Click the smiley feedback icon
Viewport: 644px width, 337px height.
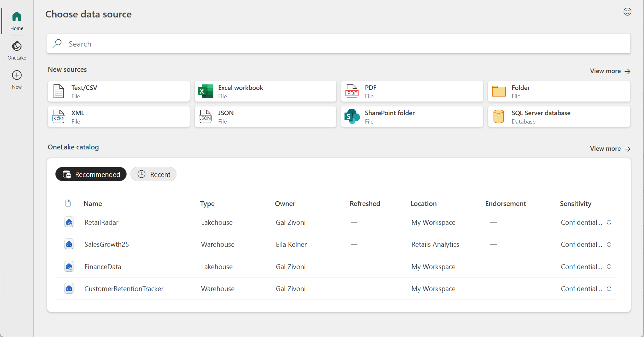coord(627,12)
